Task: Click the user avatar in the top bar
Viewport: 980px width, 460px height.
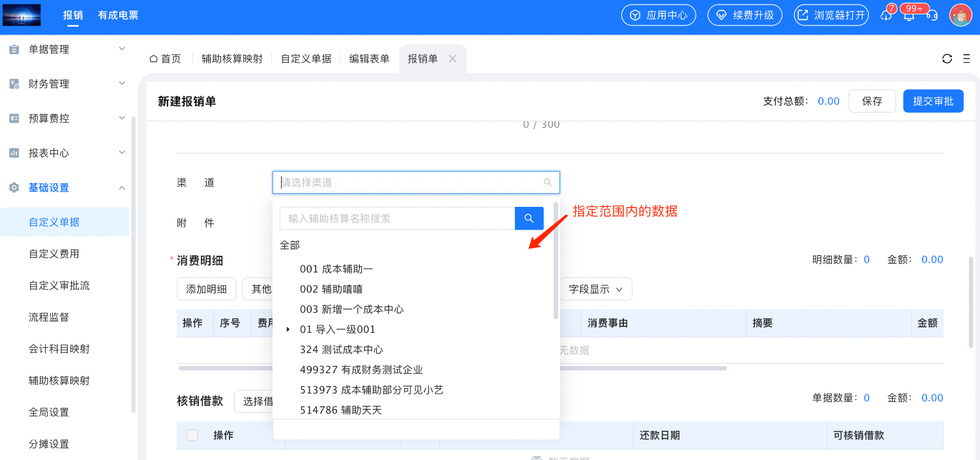Action: (x=960, y=15)
